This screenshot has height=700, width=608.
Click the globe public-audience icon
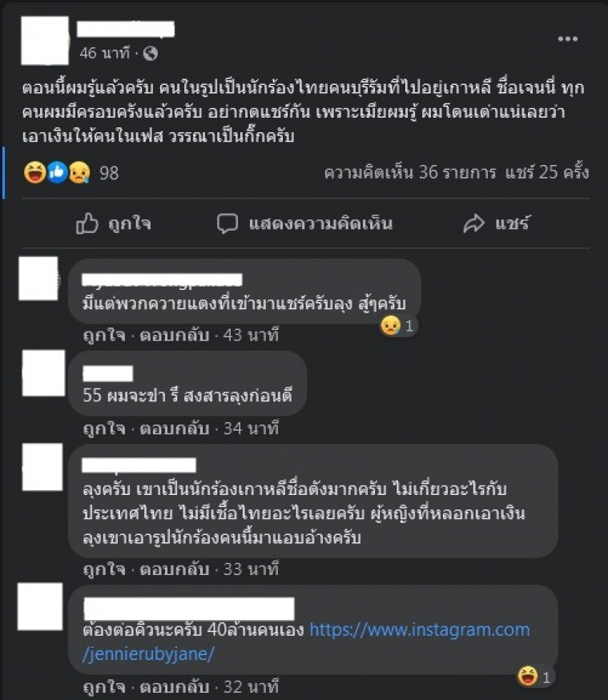click(151, 54)
